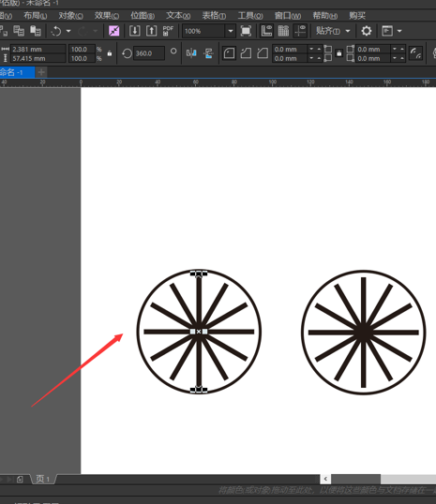This screenshot has width=436, height=504.
Task: Expand the 100% zoom level dropdown
Action: pyautogui.click(x=231, y=31)
